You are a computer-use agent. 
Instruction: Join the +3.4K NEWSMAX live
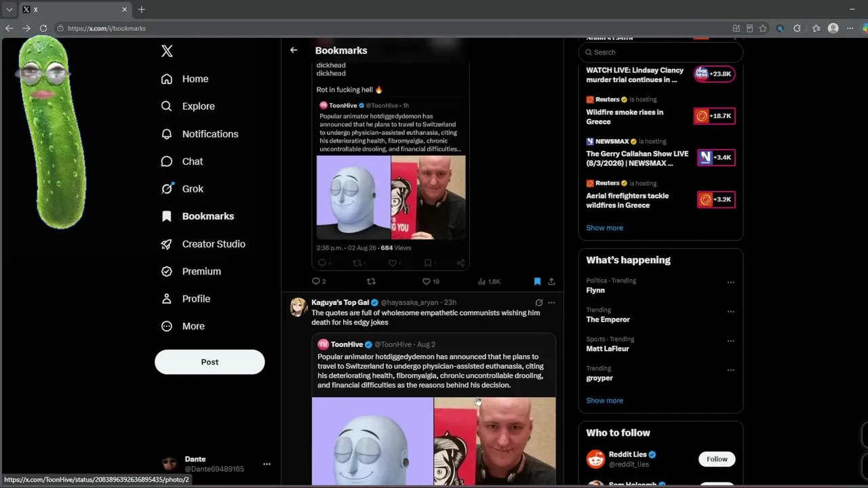click(715, 157)
